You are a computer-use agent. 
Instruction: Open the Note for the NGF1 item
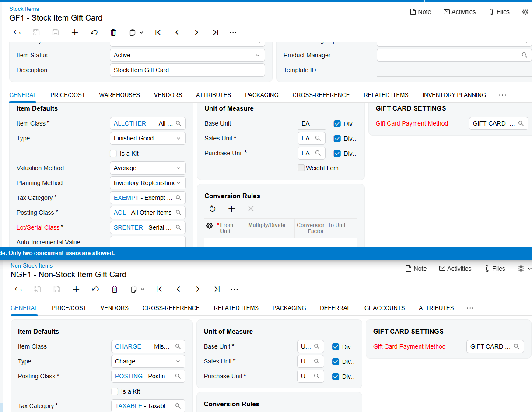coord(416,269)
